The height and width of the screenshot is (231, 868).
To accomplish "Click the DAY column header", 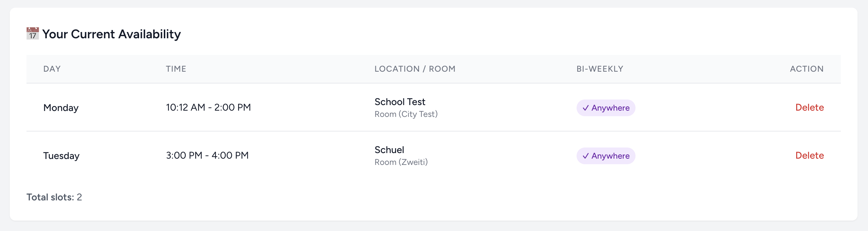I will click(52, 69).
